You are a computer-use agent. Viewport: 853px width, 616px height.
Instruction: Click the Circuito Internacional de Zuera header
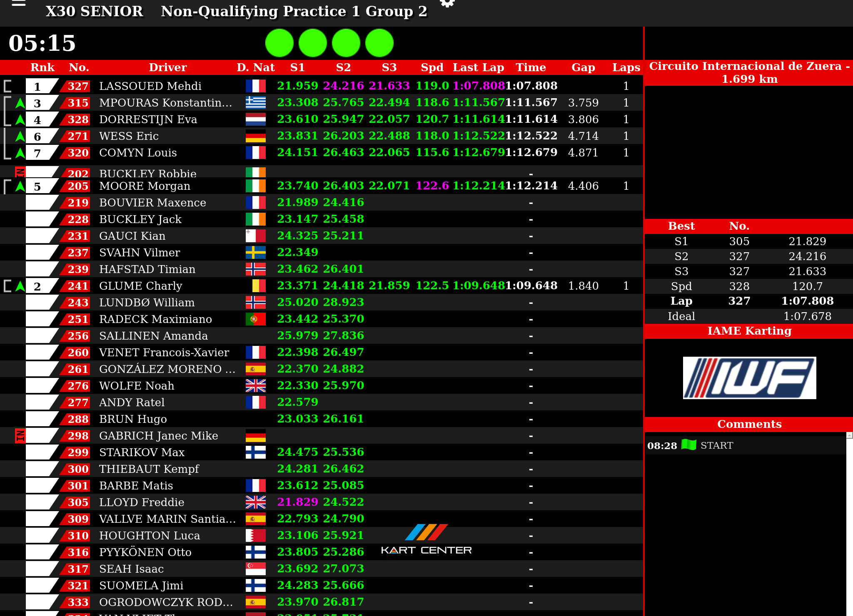[x=749, y=72]
